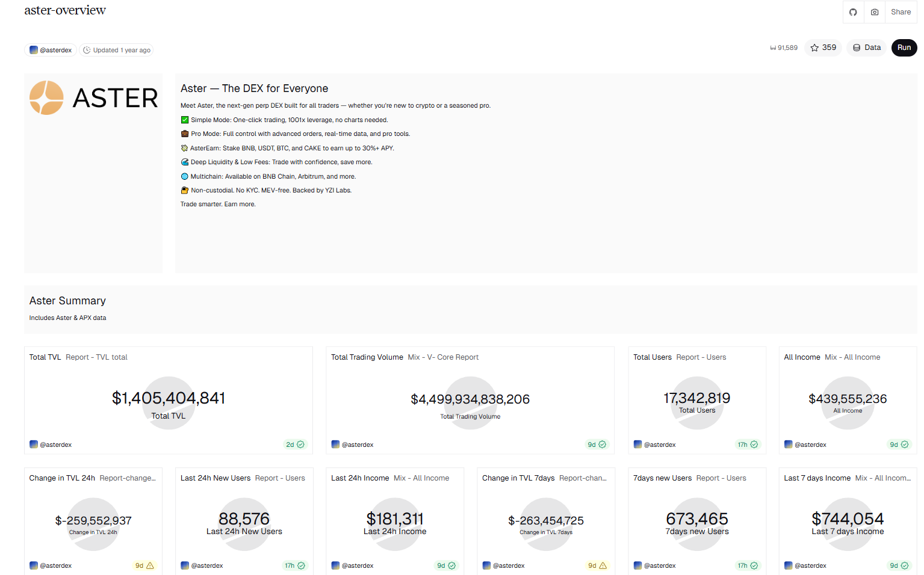Screen dimensions: 924x575
Task: Open 'Mix - All Incom...' link on Last 7 days Income
Action: 883,478
